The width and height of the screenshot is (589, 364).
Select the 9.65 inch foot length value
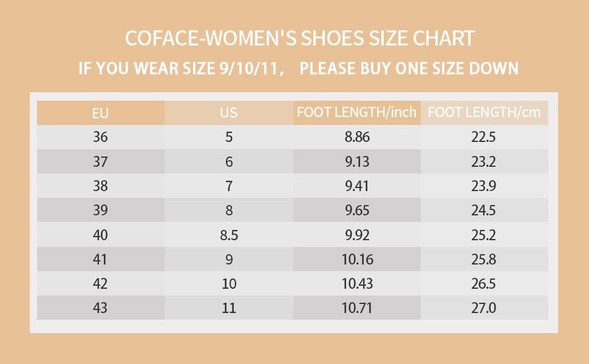point(356,211)
